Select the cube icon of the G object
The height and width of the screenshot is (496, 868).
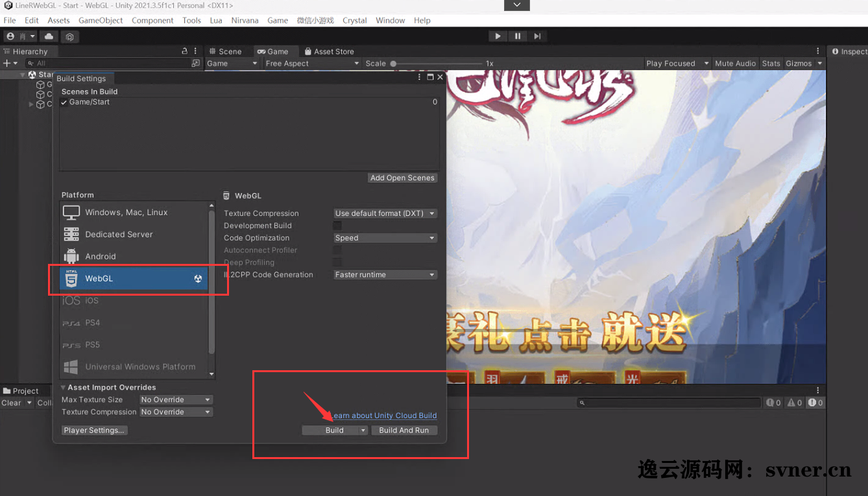[x=40, y=84]
